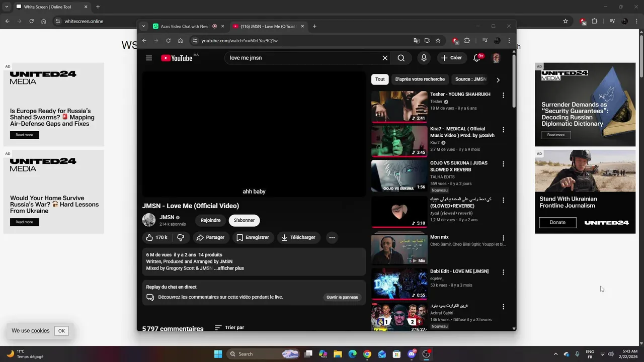This screenshot has width=644, height=362.
Task: Click inside the YouTube search field
Action: coord(303,58)
